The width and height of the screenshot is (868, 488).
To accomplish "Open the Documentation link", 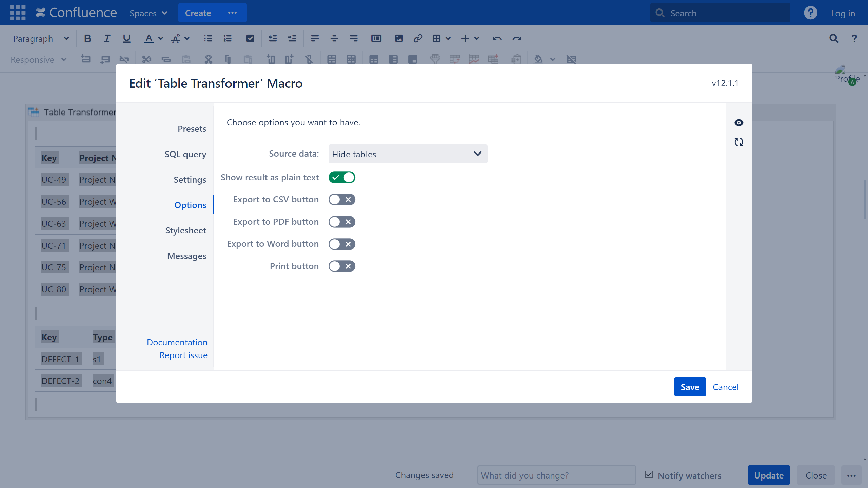I will (x=177, y=342).
